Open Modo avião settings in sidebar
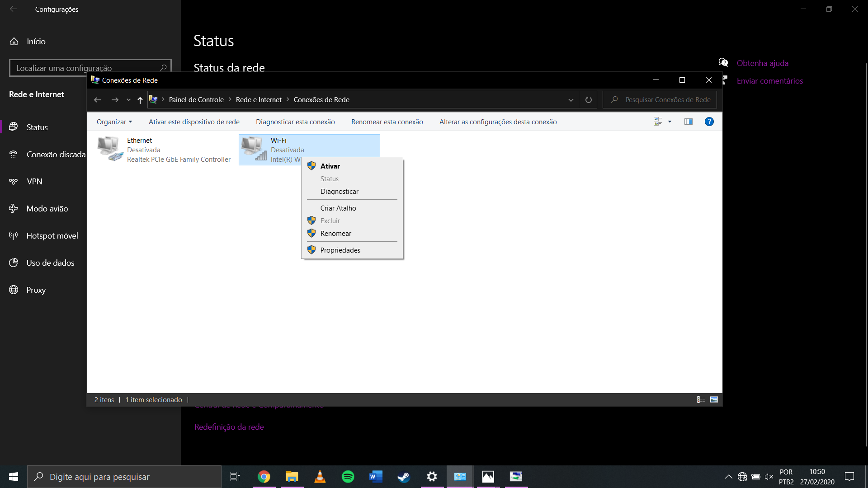Viewport: 868px width, 488px height. 47,209
